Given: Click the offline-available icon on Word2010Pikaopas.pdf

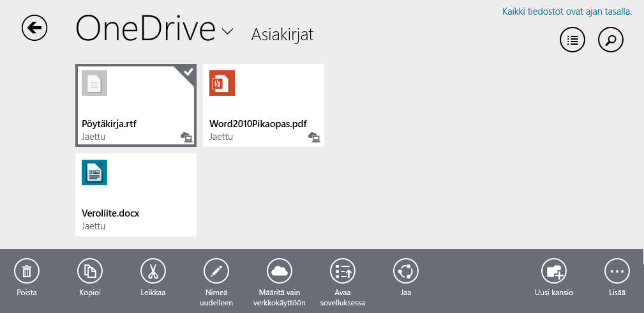Looking at the screenshot, I should tap(315, 137).
